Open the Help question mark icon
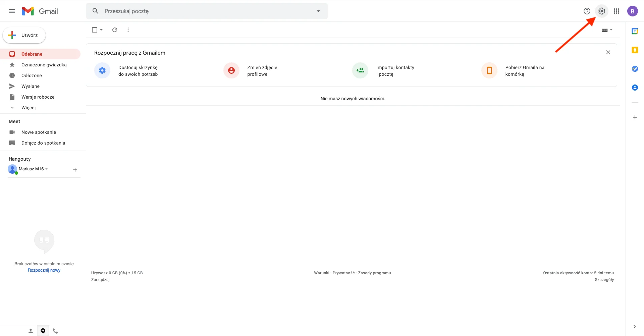 click(x=587, y=11)
